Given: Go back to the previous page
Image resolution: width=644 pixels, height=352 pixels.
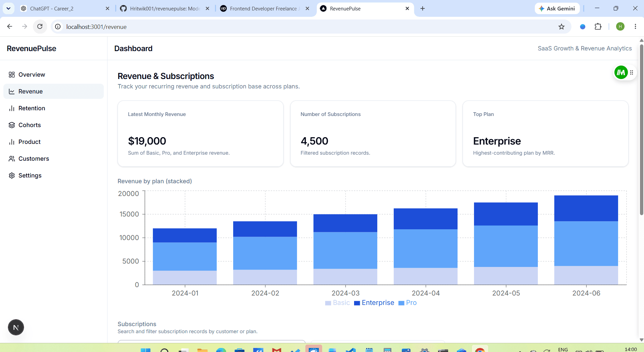Looking at the screenshot, I should pyautogui.click(x=10, y=27).
